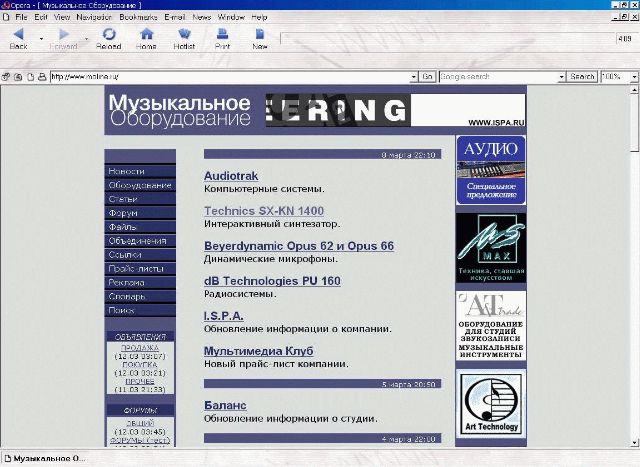Viewport: 640px width, 467px height.
Task: Select Файлы in the site sidebar
Action: click(140, 227)
